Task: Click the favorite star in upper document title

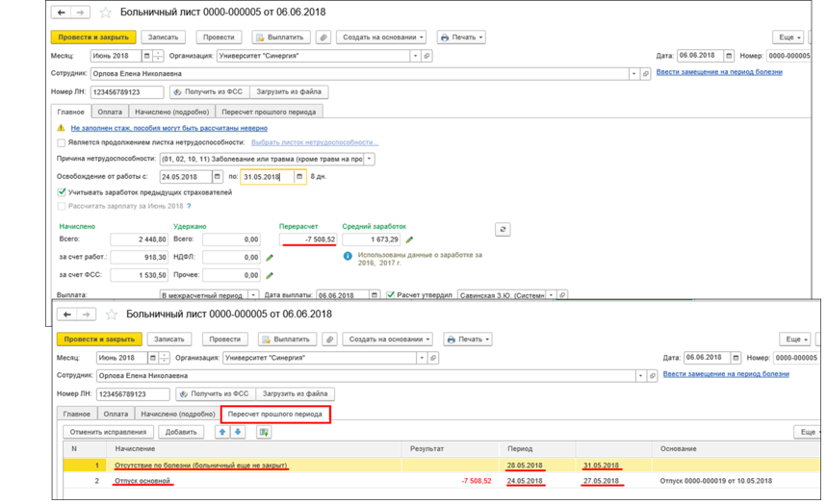Action: (x=106, y=13)
